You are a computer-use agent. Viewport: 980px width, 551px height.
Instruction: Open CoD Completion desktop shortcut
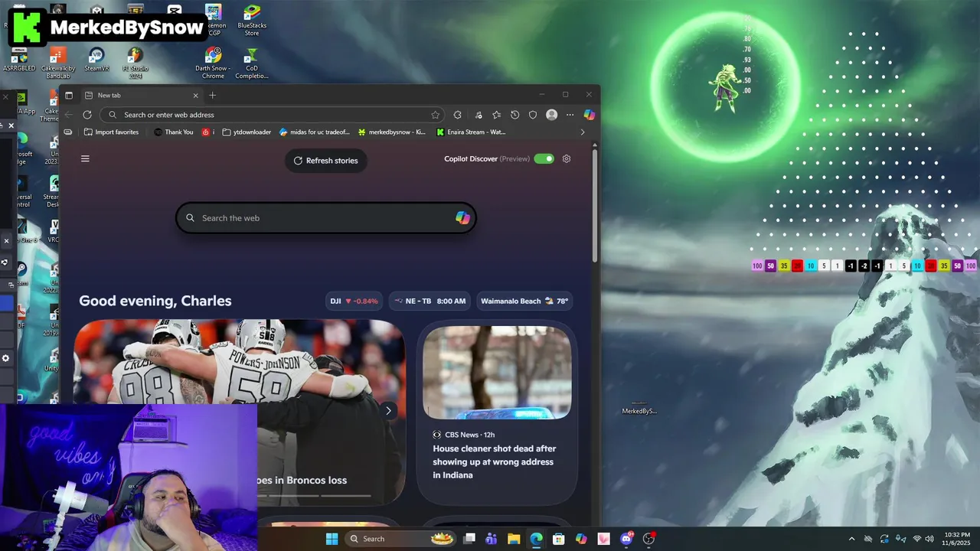pos(251,64)
